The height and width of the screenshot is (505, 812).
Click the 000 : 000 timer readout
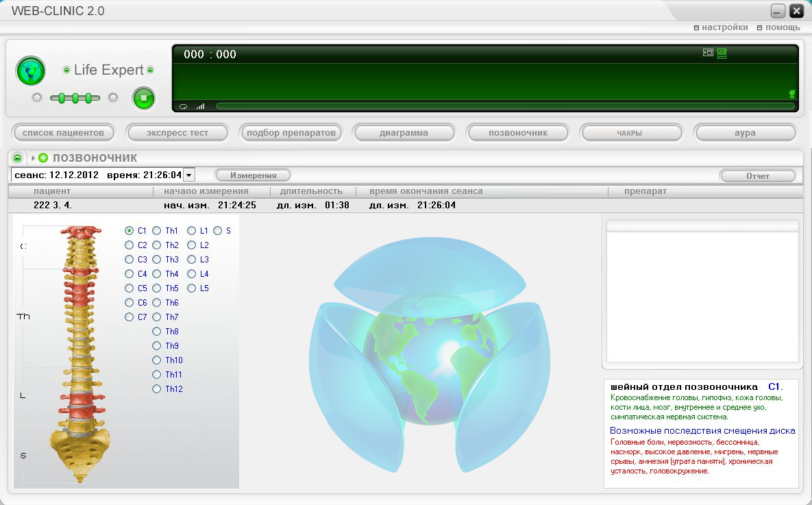210,54
